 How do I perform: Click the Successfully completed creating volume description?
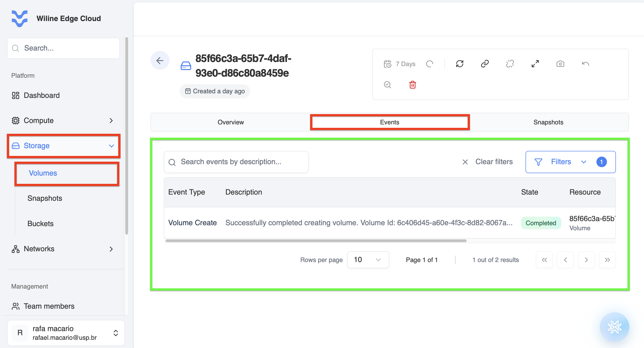(369, 223)
